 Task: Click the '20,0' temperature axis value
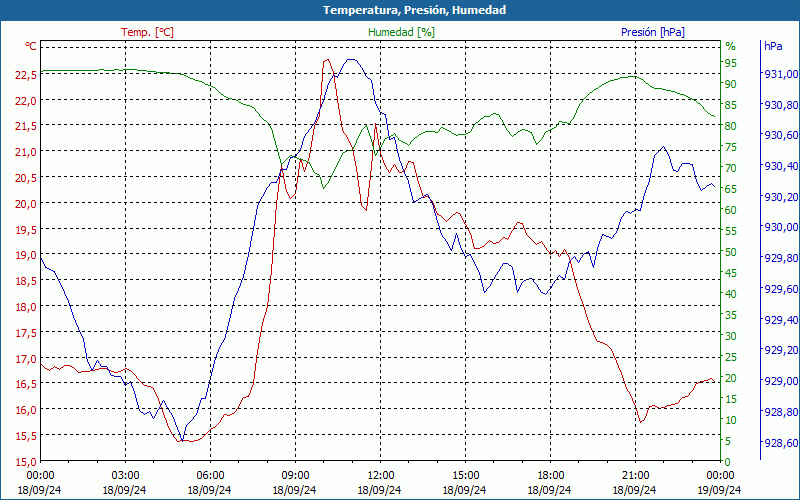(26, 204)
